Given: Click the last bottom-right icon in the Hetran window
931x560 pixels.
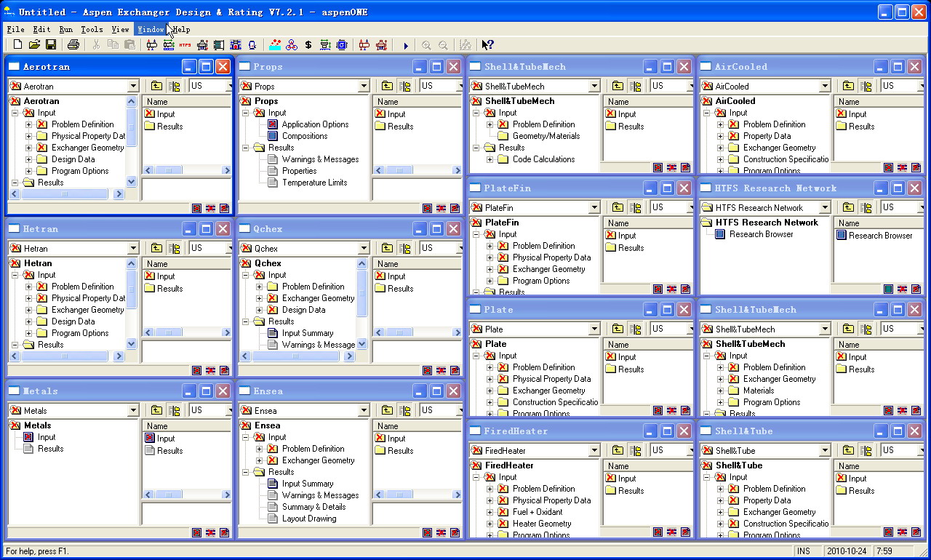Looking at the screenshot, I should pos(224,370).
